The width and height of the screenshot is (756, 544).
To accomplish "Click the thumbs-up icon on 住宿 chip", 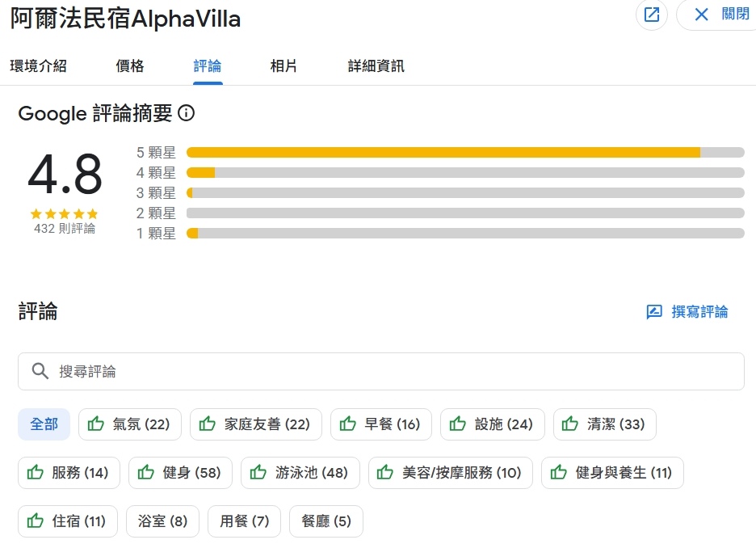I will 36,521.
